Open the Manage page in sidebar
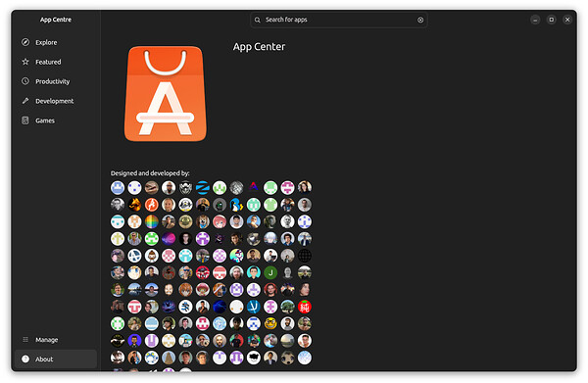Viewport: 588px width, 383px height. [56, 340]
